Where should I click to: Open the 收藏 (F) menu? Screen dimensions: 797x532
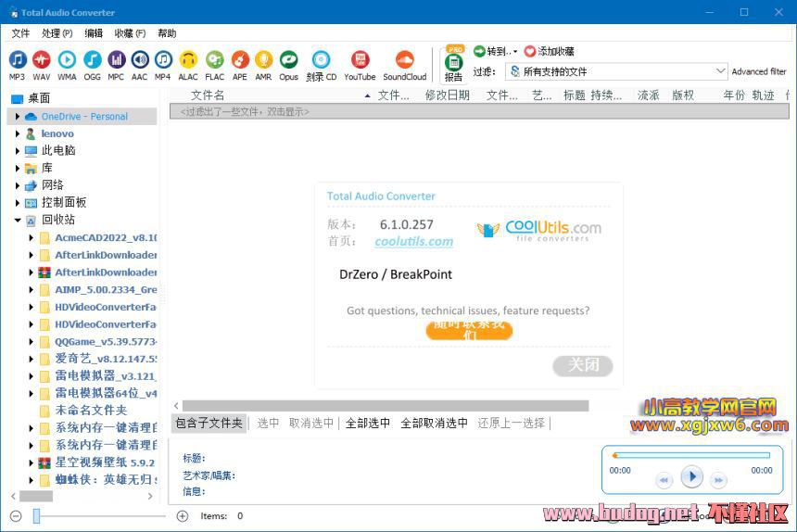[130, 33]
